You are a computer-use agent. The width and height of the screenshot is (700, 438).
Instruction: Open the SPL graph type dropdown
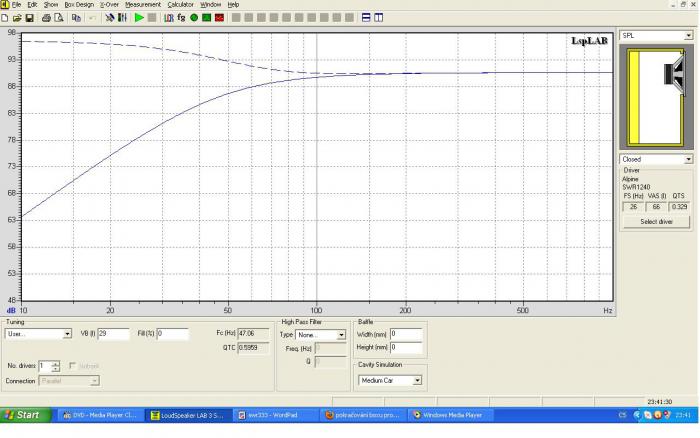656,35
